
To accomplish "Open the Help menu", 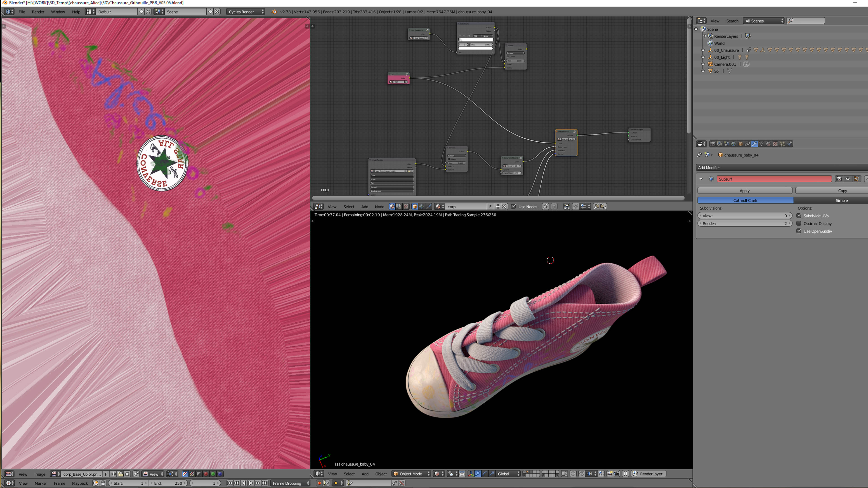I will (76, 12).
